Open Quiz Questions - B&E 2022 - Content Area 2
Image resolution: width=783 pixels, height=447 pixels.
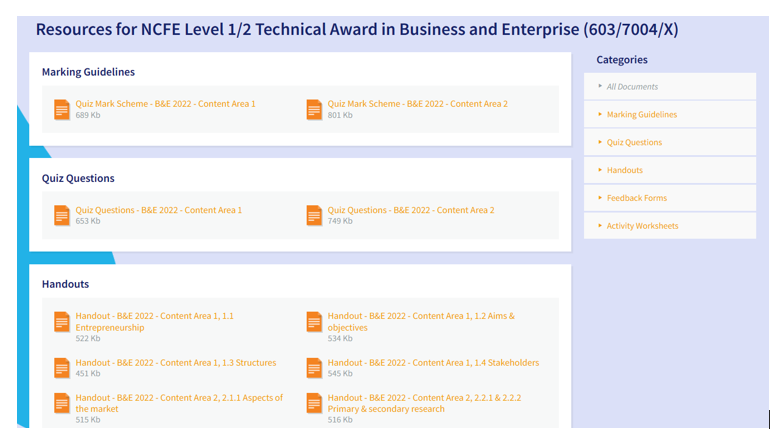[x=411, y=210]
